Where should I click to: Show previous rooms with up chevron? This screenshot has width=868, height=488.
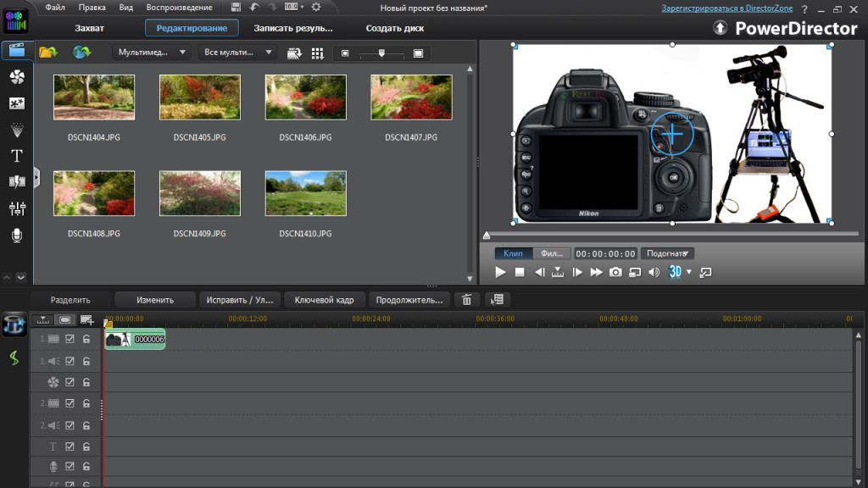[x=7, y=277]
